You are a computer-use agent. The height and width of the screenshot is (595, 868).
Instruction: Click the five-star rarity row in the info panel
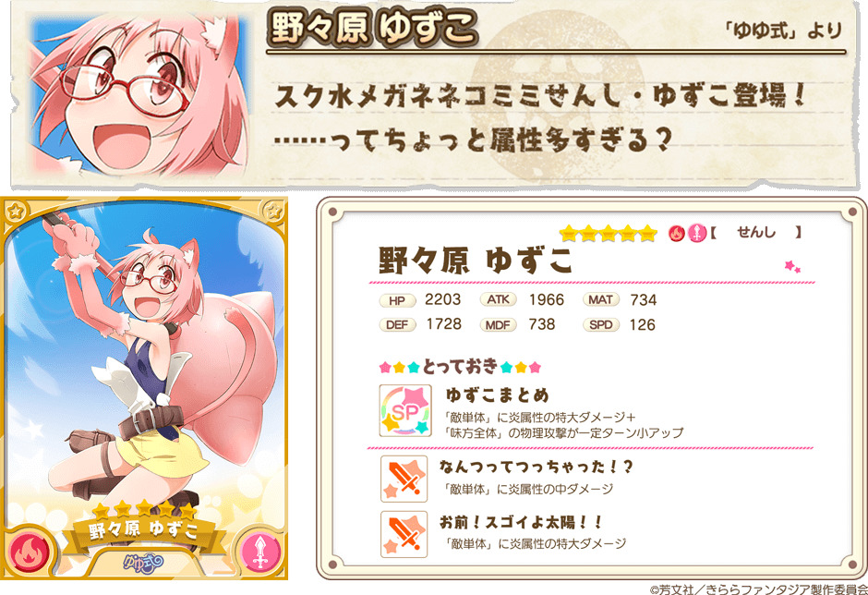(608, 234)
